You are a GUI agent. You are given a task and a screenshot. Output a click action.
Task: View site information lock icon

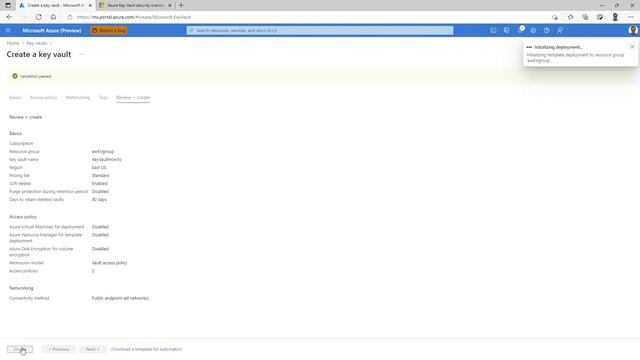(x=70, y=17)
